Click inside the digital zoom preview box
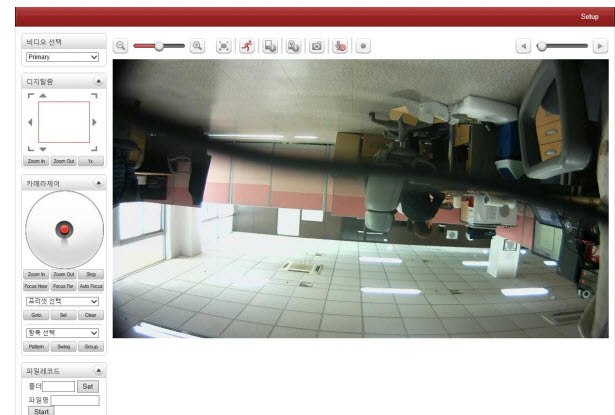Screen dimensions: 615x415 (x=64, y=122)
